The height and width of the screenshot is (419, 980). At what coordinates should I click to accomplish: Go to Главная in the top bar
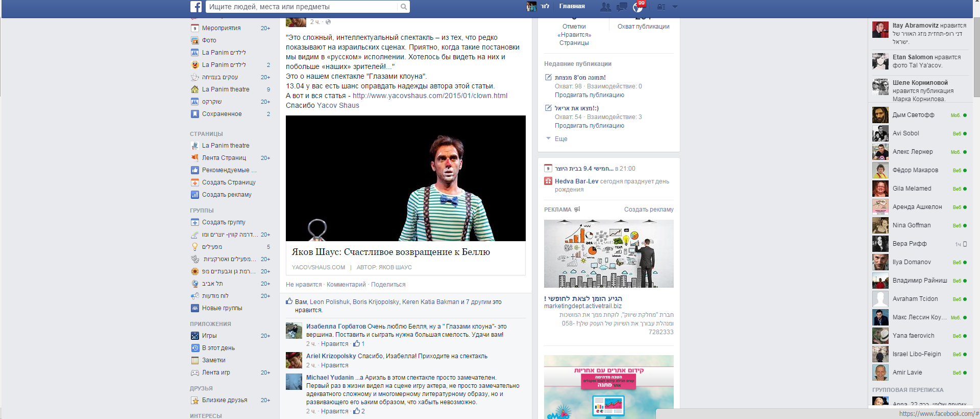click(x=572, y=6)
